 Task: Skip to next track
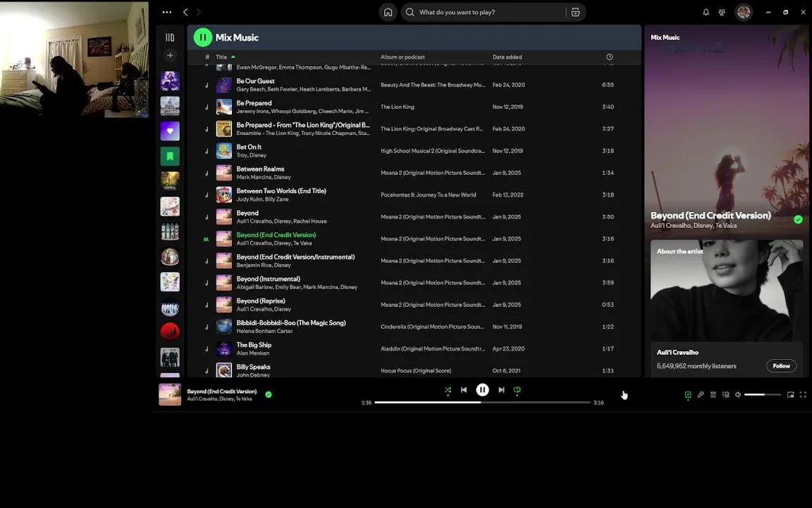coord(500,389)
